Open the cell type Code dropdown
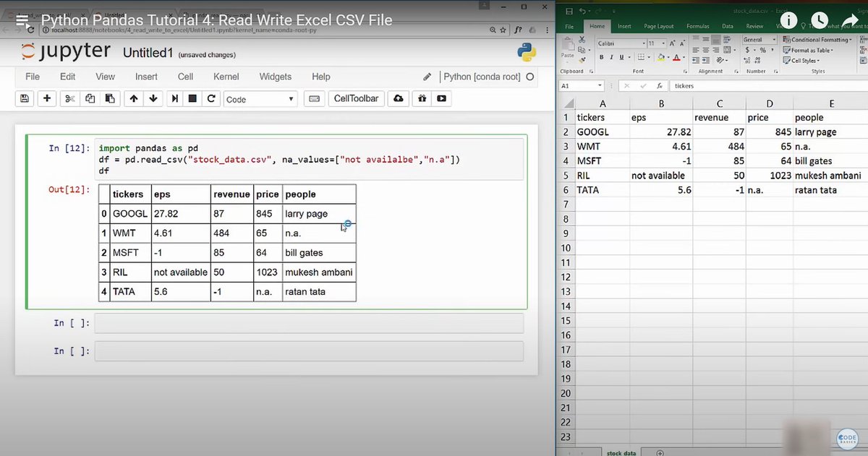This screenshot has height=456, width=868. [260, 99]
